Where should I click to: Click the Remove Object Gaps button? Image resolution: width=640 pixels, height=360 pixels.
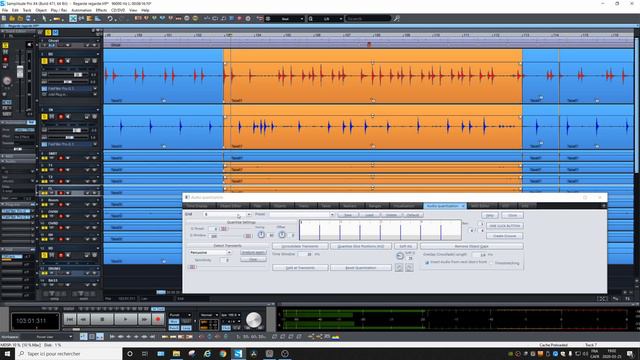point(471,246)
